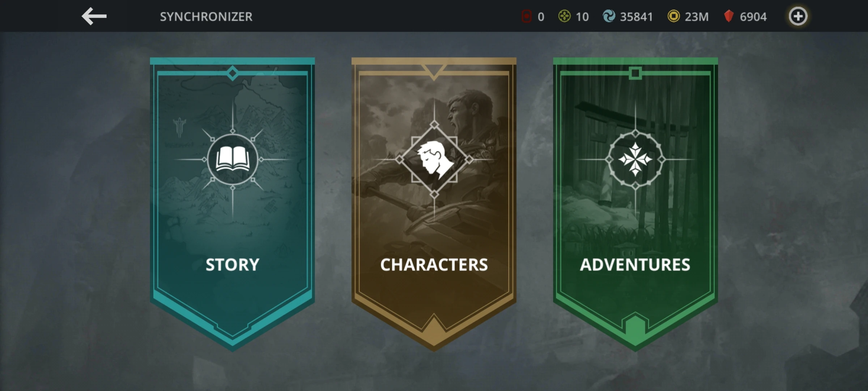This screenshot has height=391, width=868.
Task: Click the 6904 gems count
Action: [x=753, y=17]
